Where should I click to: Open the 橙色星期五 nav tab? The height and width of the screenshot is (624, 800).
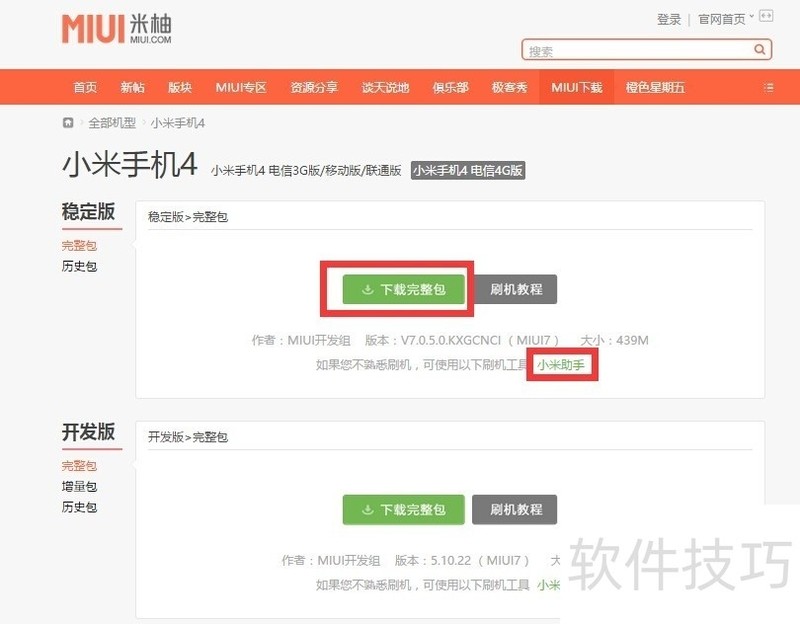656,87
